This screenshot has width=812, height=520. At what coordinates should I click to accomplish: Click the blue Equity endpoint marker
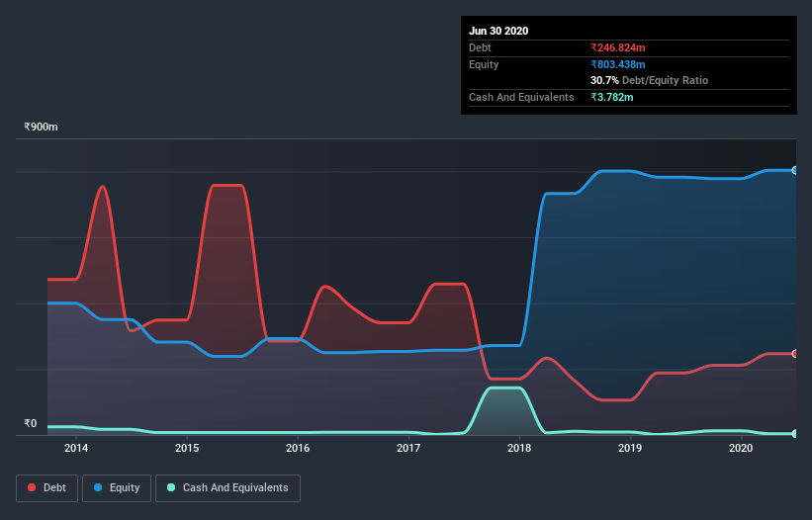795,170
